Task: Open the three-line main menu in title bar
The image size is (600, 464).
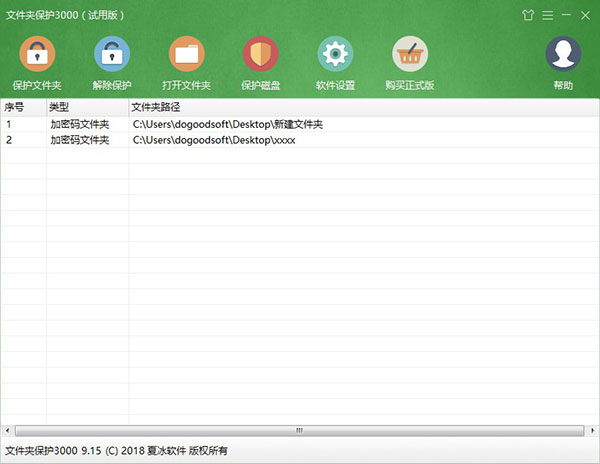Action: point(546,15)
